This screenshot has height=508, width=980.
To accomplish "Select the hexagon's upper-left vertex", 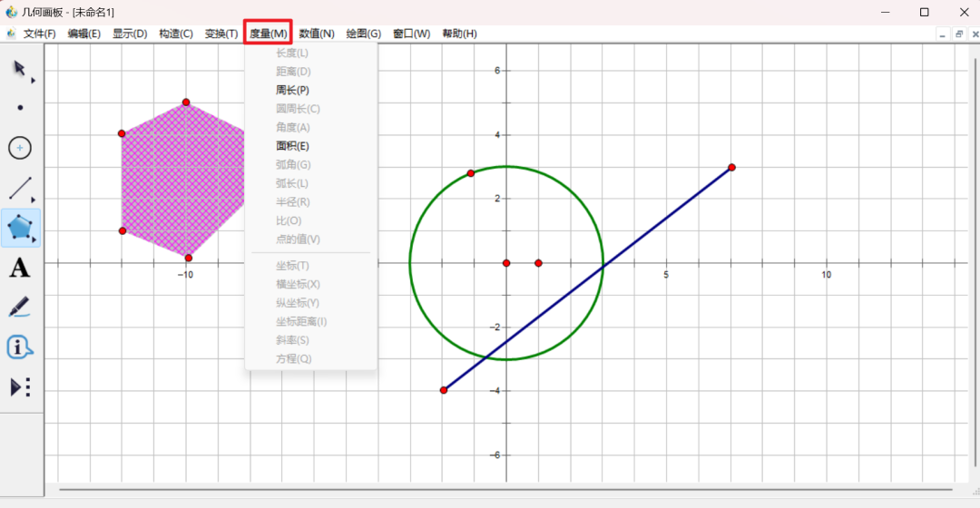I will coord(122,133).
